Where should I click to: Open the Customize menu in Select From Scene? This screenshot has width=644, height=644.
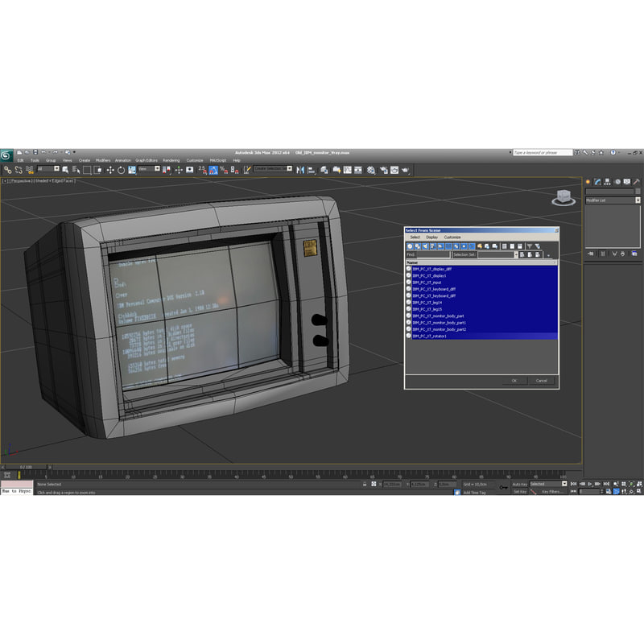click(x=452, y=237)
